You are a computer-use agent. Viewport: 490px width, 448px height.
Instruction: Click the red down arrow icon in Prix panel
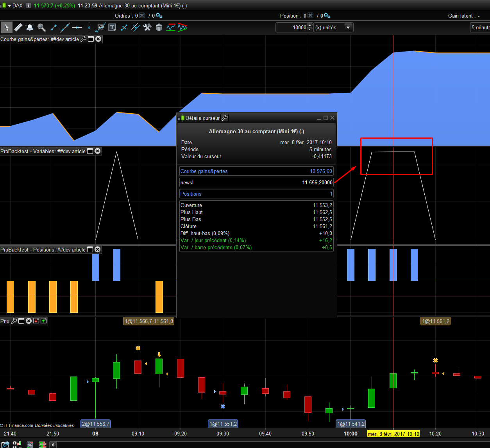(x=36, y=321)
